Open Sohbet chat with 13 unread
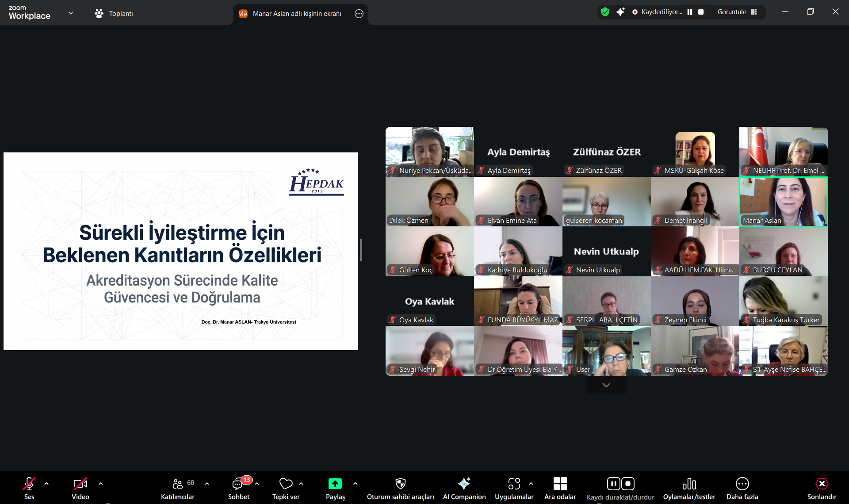 238,484
